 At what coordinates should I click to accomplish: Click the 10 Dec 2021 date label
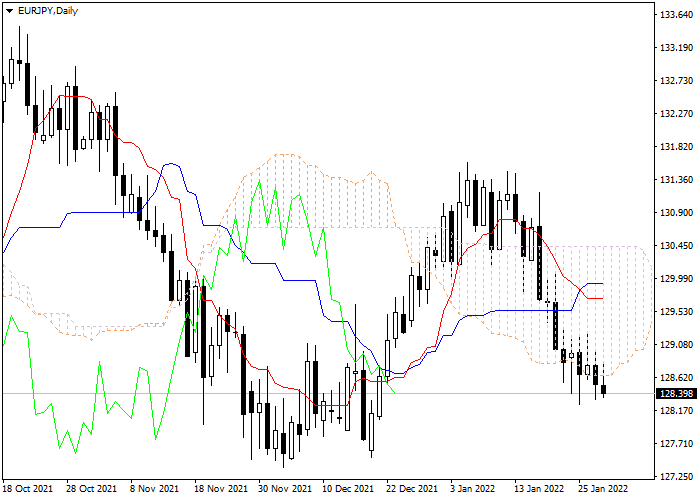click(349, 489)
